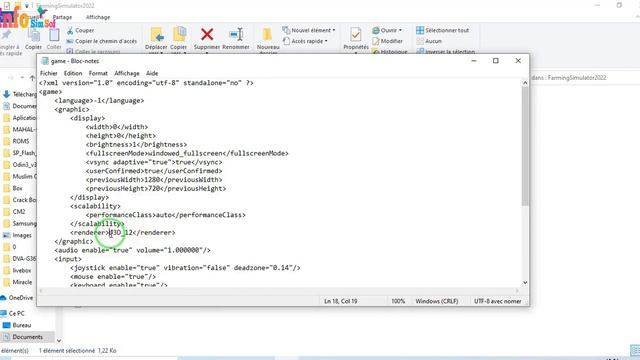
Task: Click Aucun in Explorer ribbon
Action: click(x=429, y=41)
